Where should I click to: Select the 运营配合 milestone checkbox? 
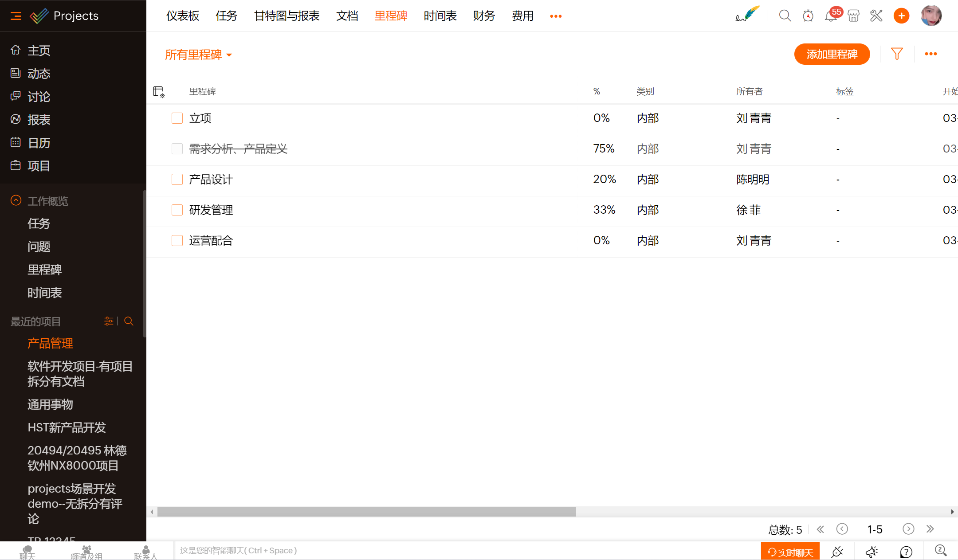tap(177, 240)
